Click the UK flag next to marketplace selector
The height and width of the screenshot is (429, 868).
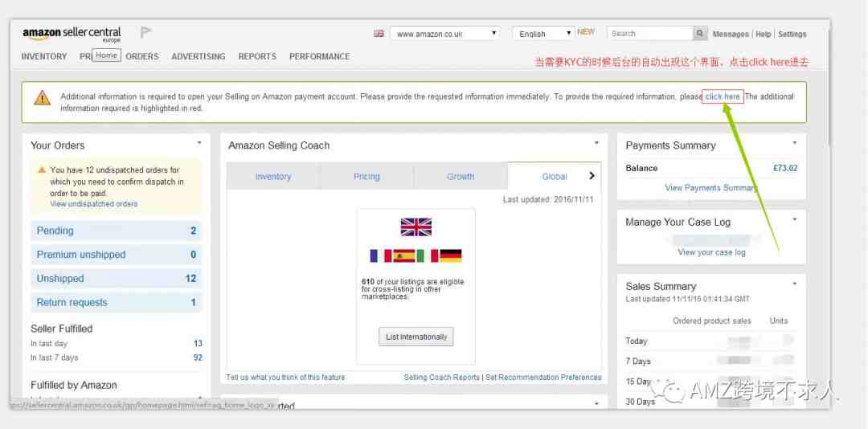click(x=379, y=34)
